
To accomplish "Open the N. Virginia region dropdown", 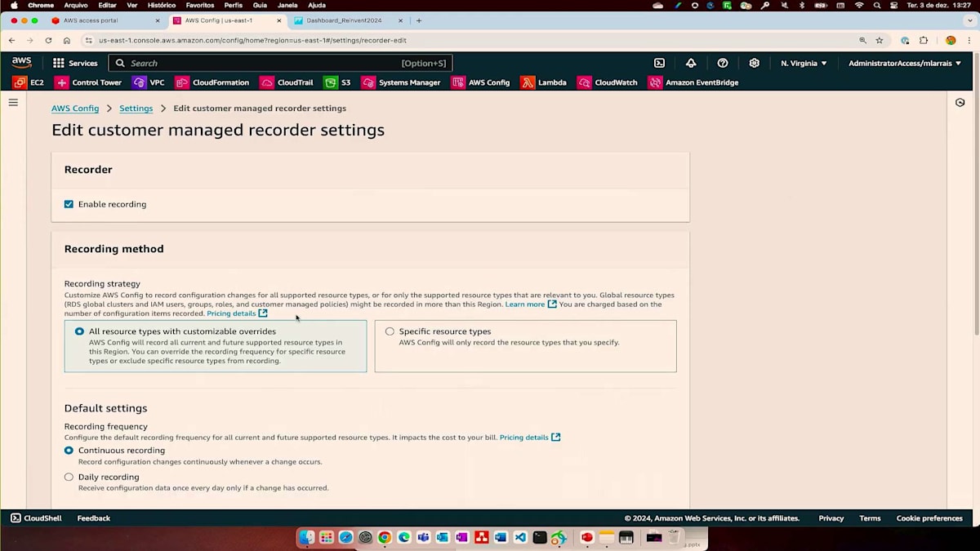I will pyautogui.click(x=804, y=63).
